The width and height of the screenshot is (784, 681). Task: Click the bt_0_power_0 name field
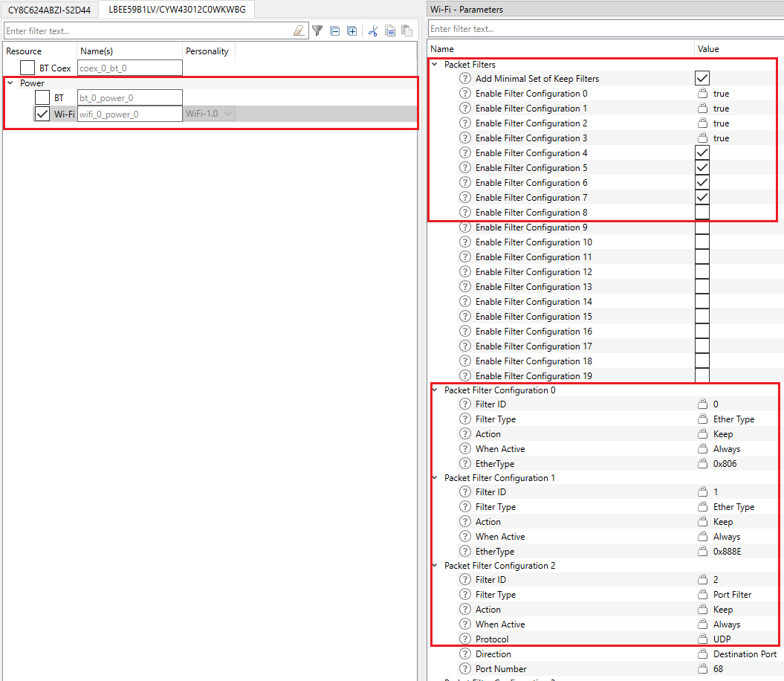click(x=130, y=98)
